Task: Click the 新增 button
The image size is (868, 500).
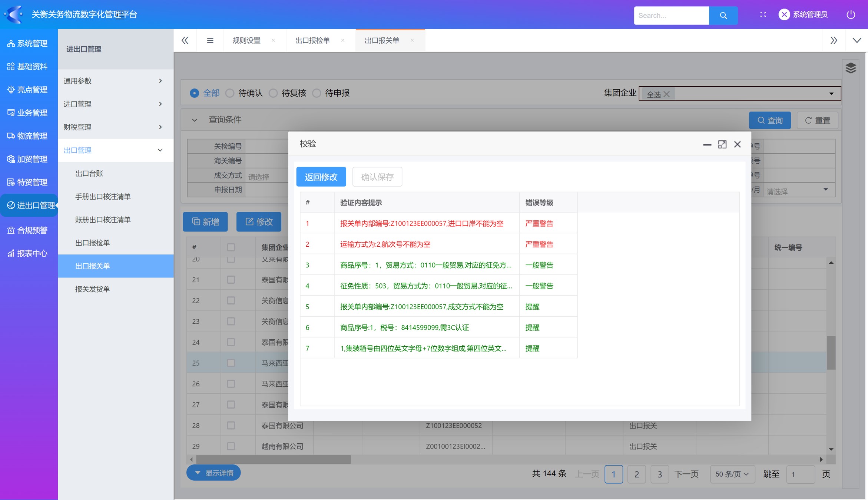Action: point(205,221)
